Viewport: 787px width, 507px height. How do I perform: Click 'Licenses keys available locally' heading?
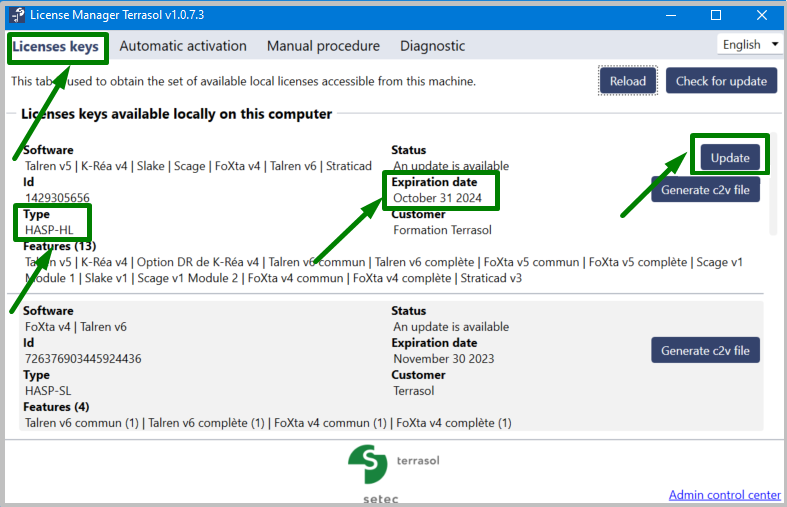[x=176, y=114]
